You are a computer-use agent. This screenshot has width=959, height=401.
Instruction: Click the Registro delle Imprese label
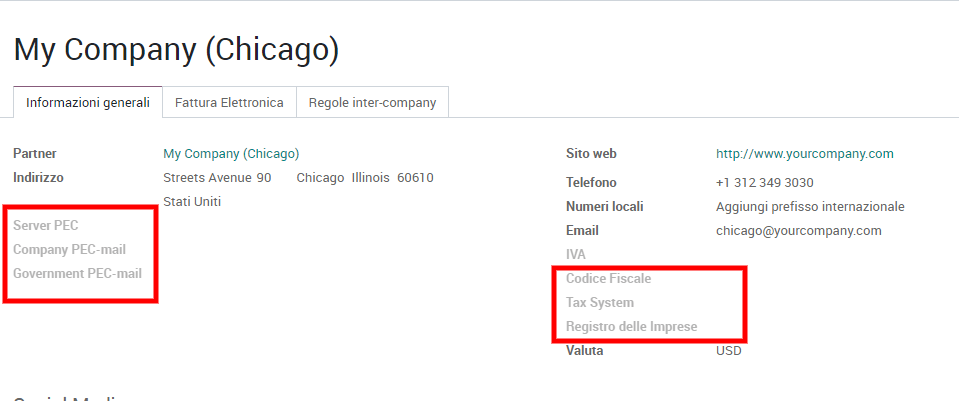click(x=631, y=327)
